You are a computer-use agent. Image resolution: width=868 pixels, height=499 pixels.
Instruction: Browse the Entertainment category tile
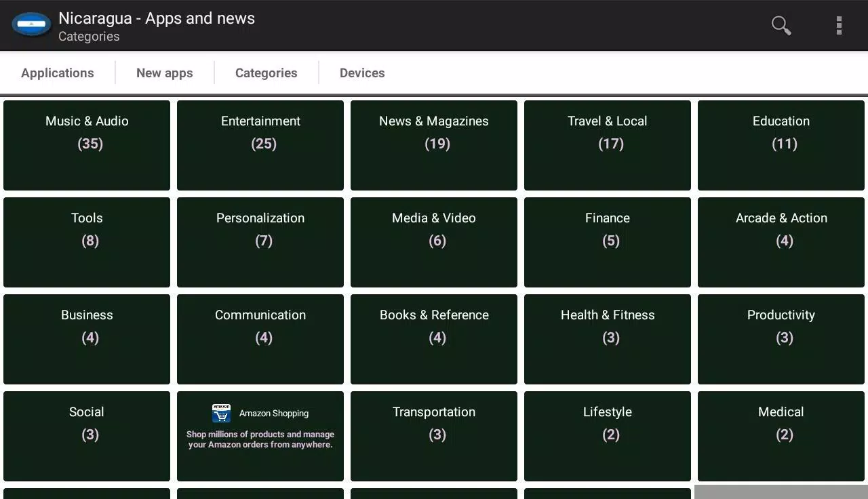tap(260, 145)
